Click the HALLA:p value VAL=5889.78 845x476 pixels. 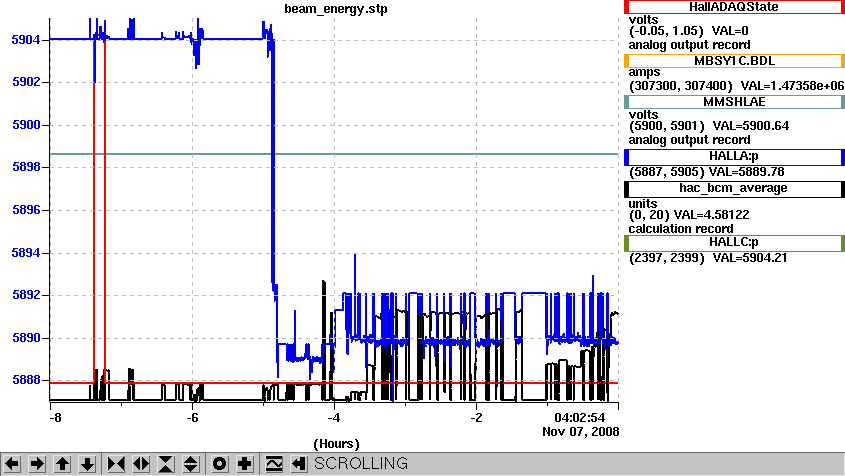pos(746,172)
